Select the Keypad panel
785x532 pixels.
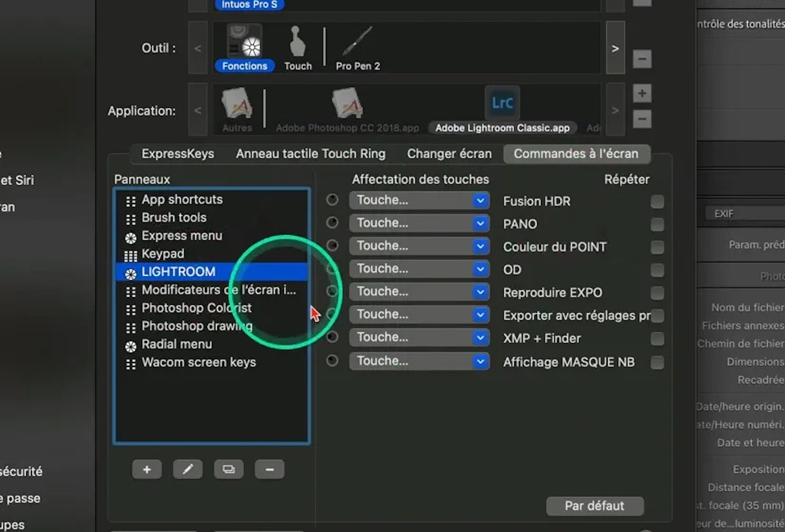pos(211,254)
